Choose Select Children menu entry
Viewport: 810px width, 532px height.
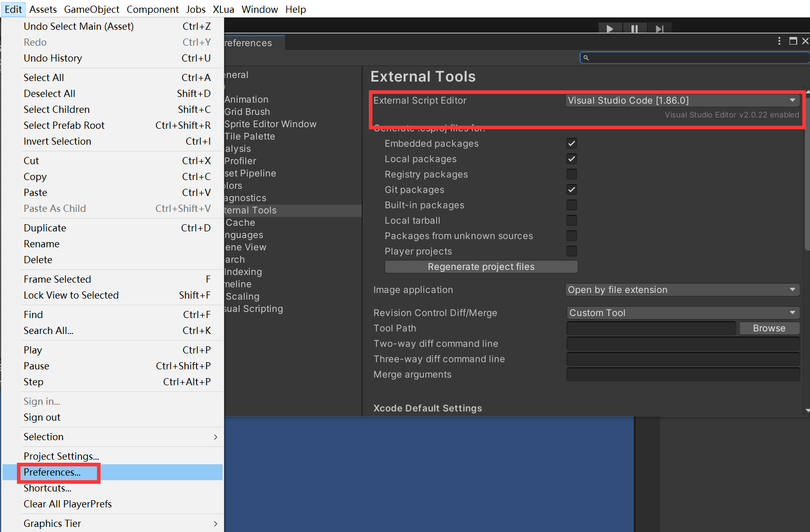[113, 109]
